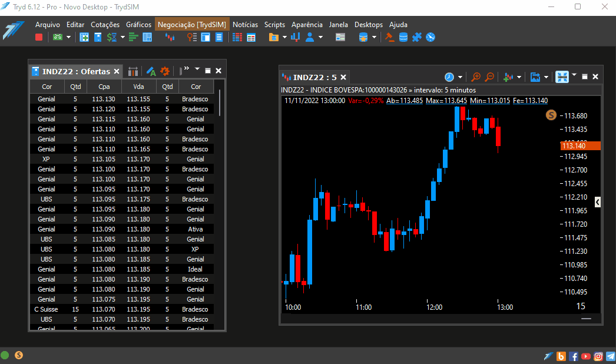Click the blue puzzle piece icon
Viewport: 616px width, 364px height.
(x=417, y=37)
